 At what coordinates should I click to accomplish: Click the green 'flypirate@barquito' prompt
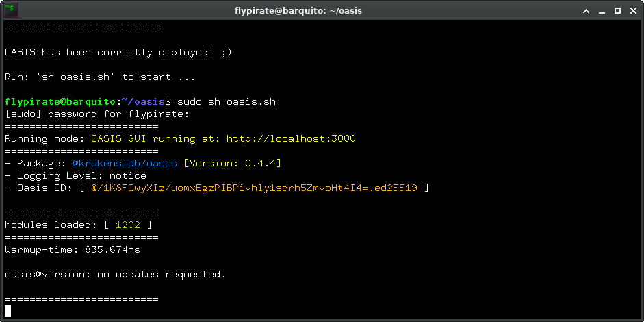[60, 101]
